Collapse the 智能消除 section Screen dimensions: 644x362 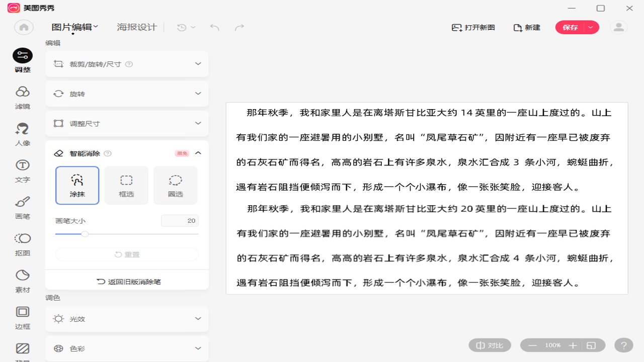click(198, 153)
